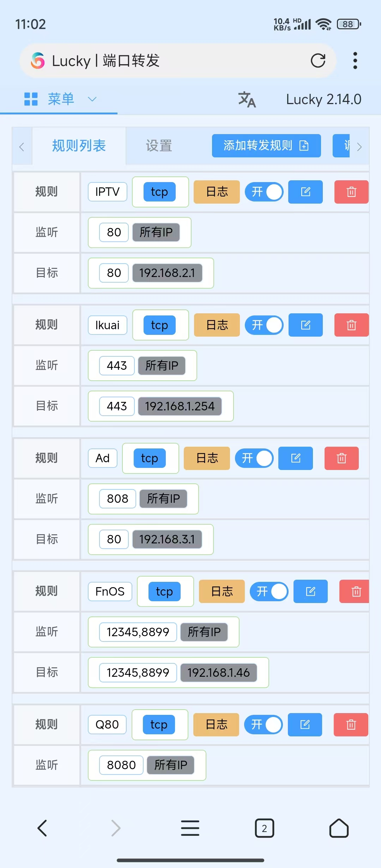The image size is (381, 868).
Task: Click the translate language icon
Action: (x=247, y=99)
